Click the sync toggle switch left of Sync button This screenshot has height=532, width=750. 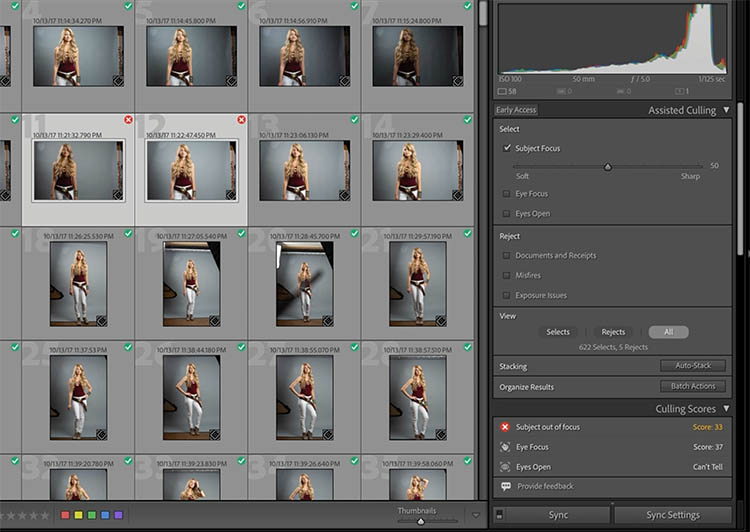500,515
